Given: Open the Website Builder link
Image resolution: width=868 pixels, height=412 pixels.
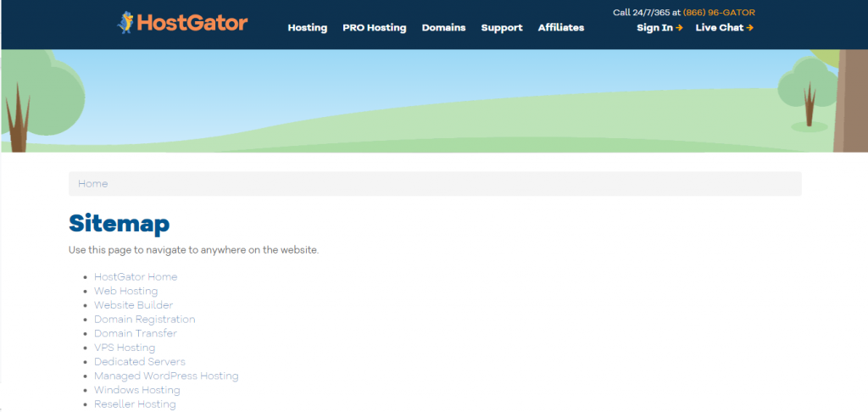Looking at the screenshot, I should [133, 305].
